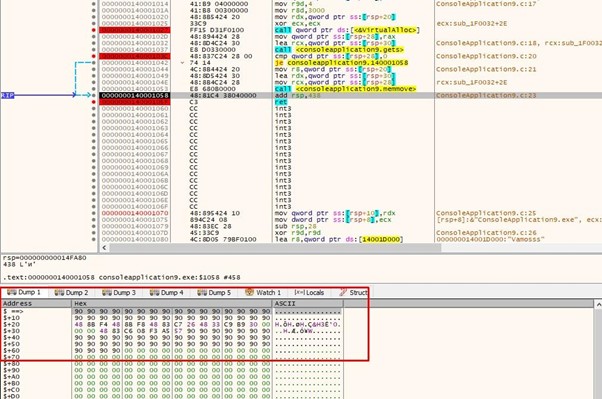Screen dimensions: 602x399
Task: Open the Dump 4 tab
Action: [167, 293]
